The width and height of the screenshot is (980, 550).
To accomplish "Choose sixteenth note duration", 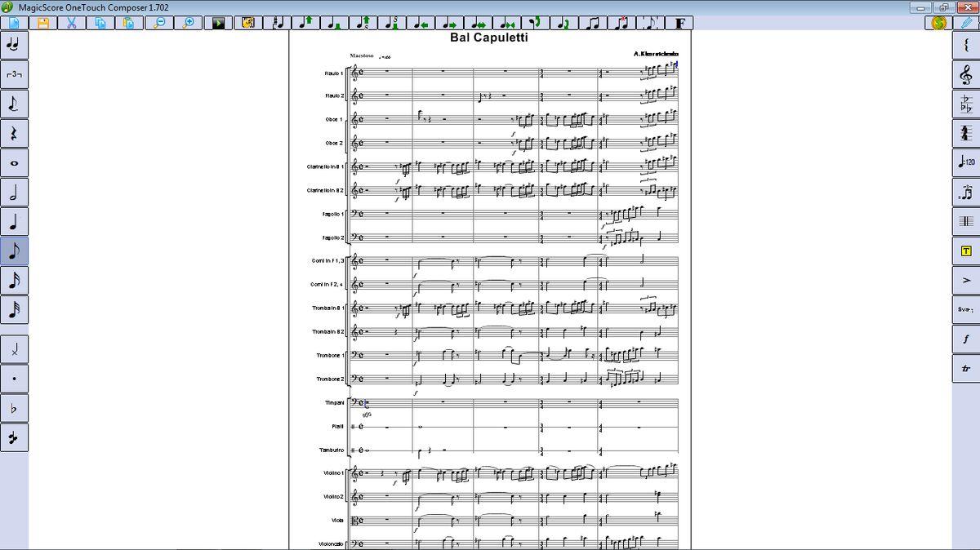I will coord(14,281).
